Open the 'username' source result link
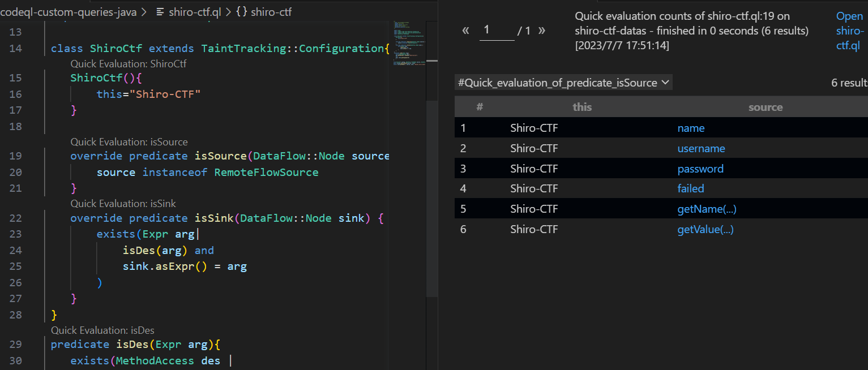This screenshot has width=868, height=370. coord(701,148)
